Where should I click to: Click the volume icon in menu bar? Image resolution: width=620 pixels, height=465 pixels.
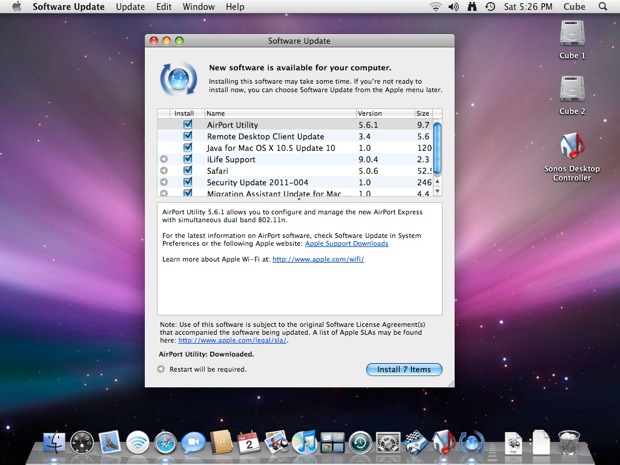453,7
